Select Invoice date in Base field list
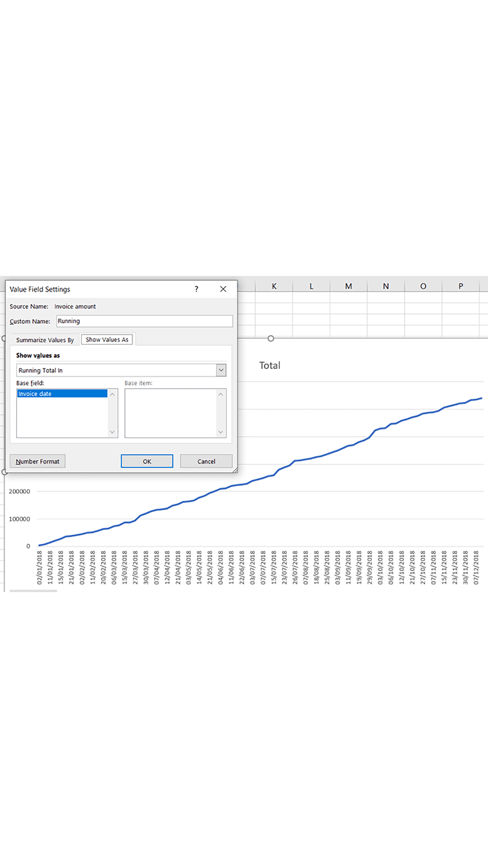The image size is (488, 868). [x=62, y=394]
